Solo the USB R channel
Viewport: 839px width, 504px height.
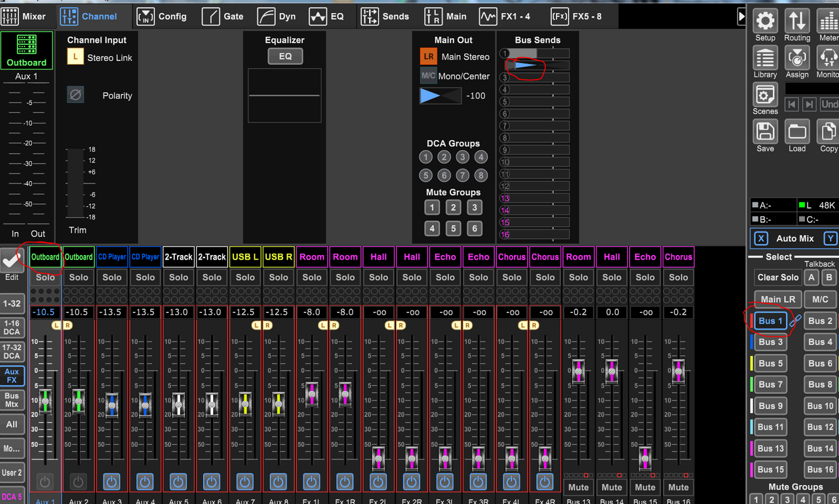tap(279, 277)
